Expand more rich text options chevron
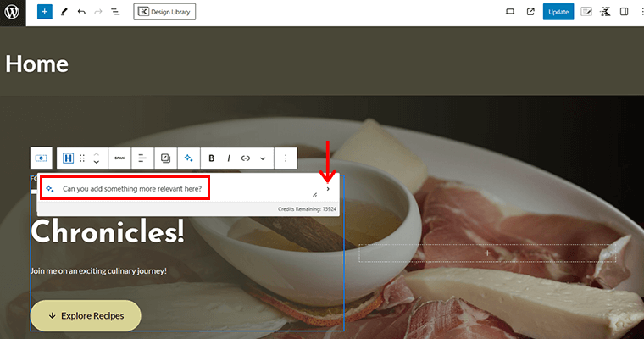This screenshot has height=339, width=644. coord(263,158)
